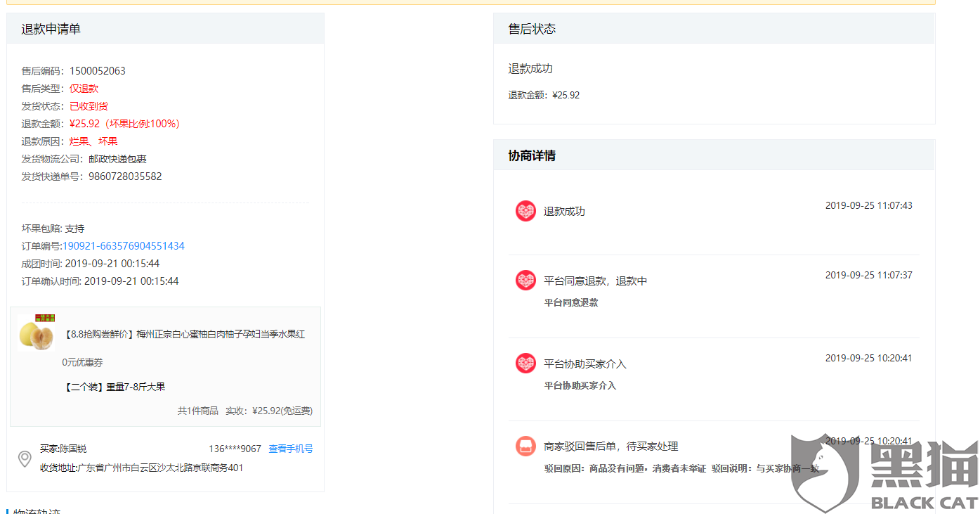This screenshot has width=980, height=514.
Task: Click the platform heart icon beside 退款成功
Action: coord(525,210)
